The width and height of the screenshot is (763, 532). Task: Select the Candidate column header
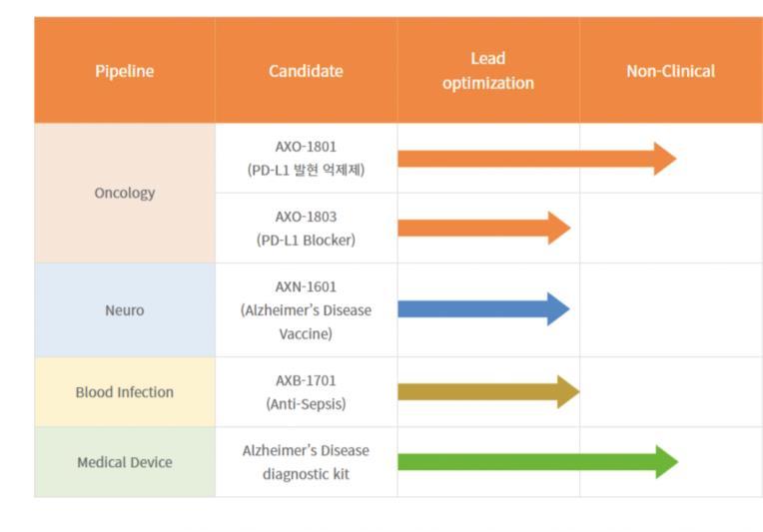click(x=306, y=71)
